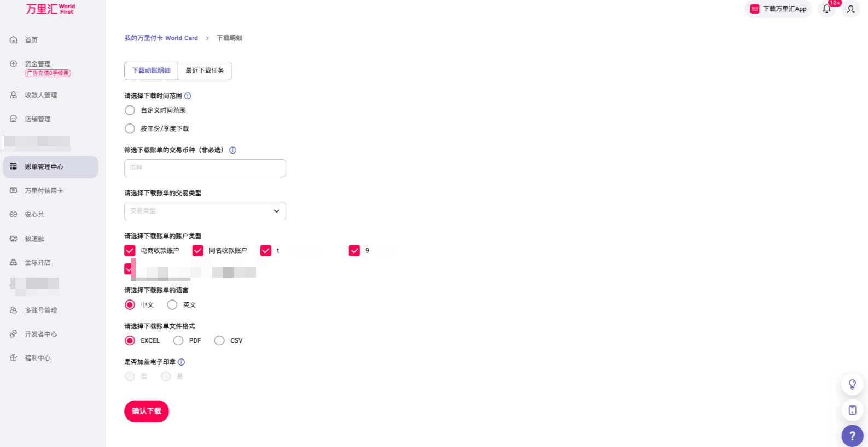Open the lightbulb tips floating icon
This screenshot has width=868, height=447.
pos(852,384)
